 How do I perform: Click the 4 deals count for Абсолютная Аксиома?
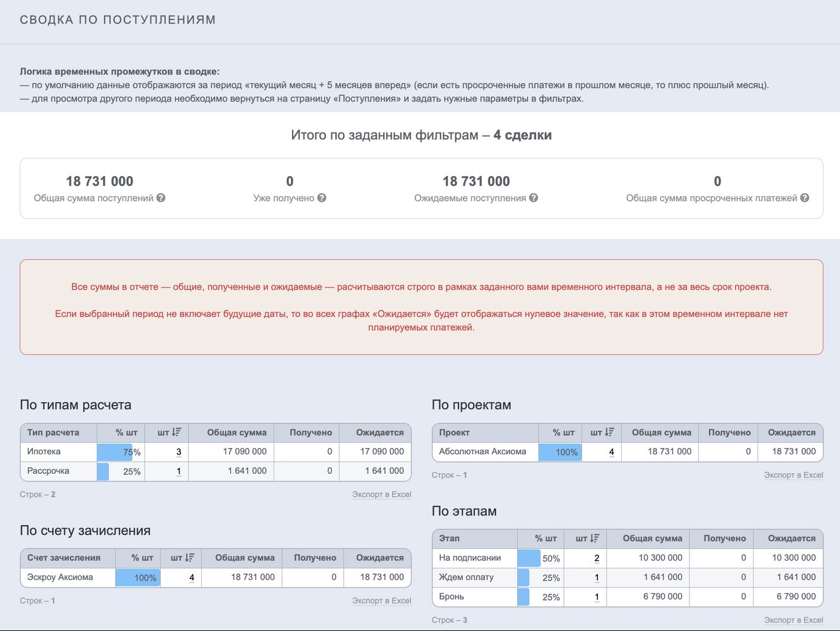[x=611, y=452]
